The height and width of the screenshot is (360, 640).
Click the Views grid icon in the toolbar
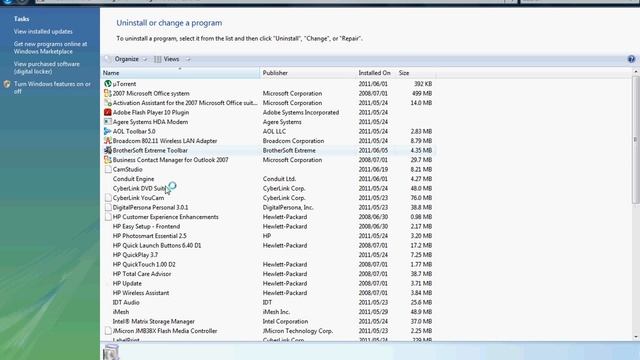[x=158, y=59]
